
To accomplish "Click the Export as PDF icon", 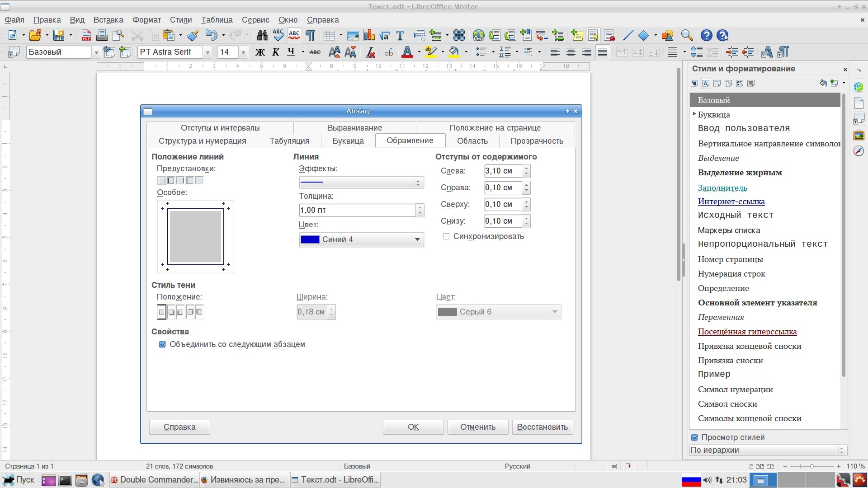I will (x=86, y=35).
